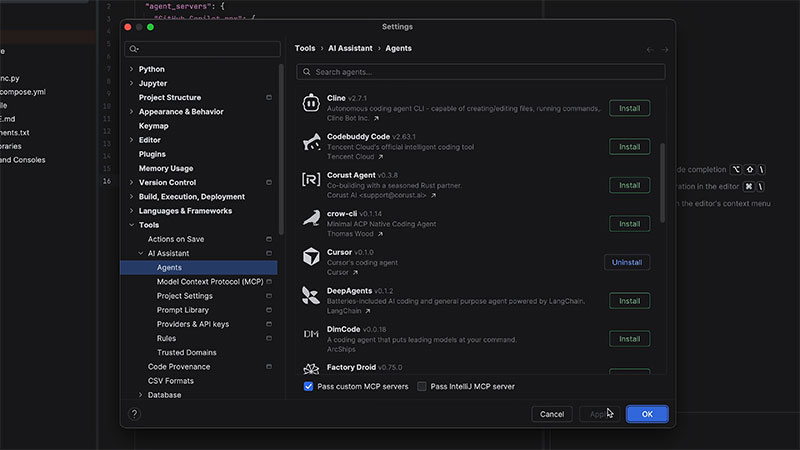Click Cancel to dismiss settings

click(x=552, y=414)
